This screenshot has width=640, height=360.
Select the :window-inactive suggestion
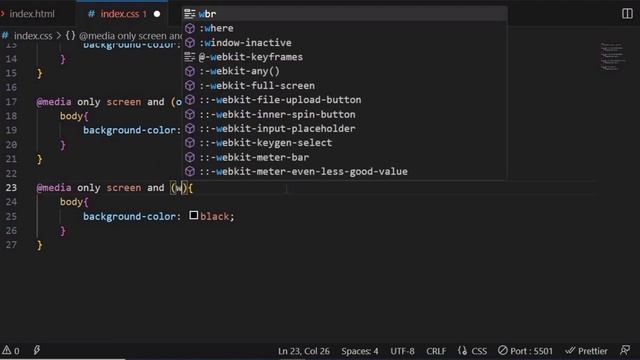[344, 42]
